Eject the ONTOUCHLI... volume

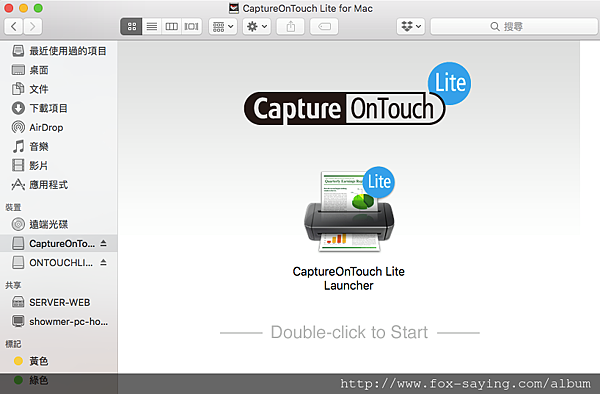coord(103,262)
